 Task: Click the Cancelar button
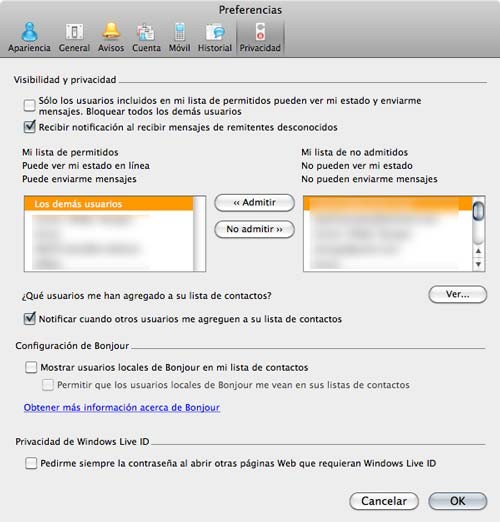click(x=384, y=501)
